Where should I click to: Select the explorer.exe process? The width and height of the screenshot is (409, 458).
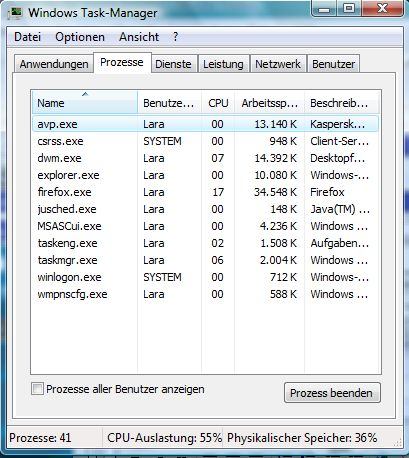point(205,175)
